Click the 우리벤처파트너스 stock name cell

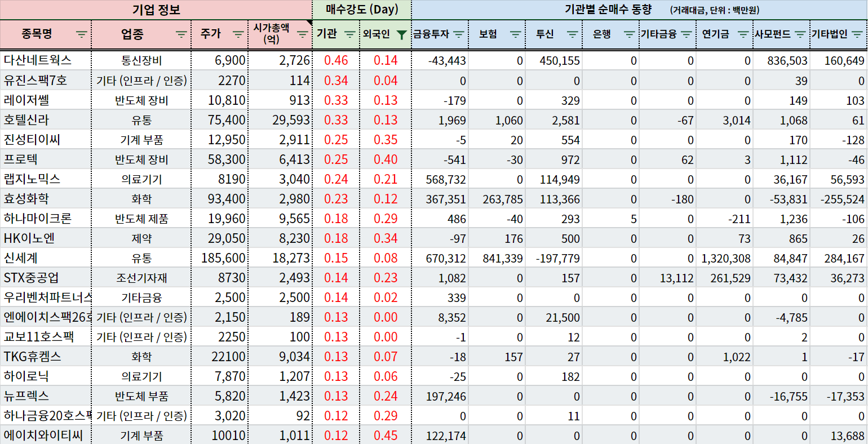click(x=45, y=297)
